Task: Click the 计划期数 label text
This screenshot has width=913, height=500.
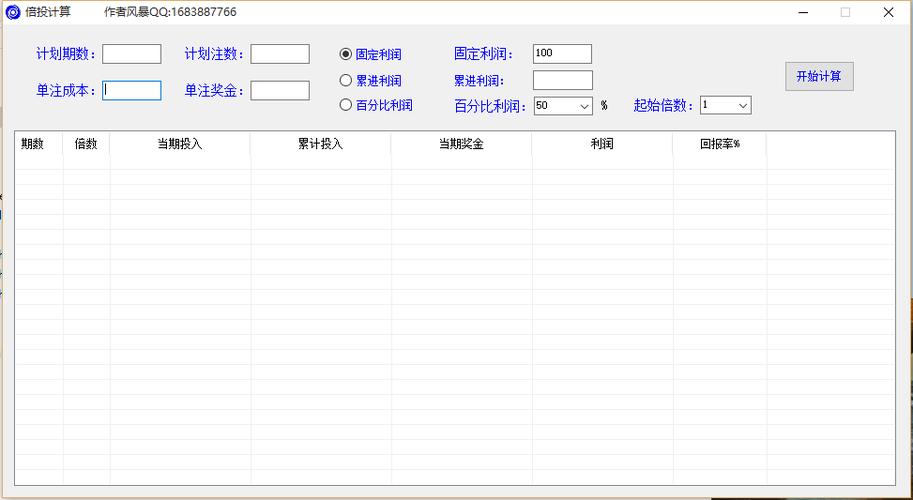Action: tap(66, 54)
